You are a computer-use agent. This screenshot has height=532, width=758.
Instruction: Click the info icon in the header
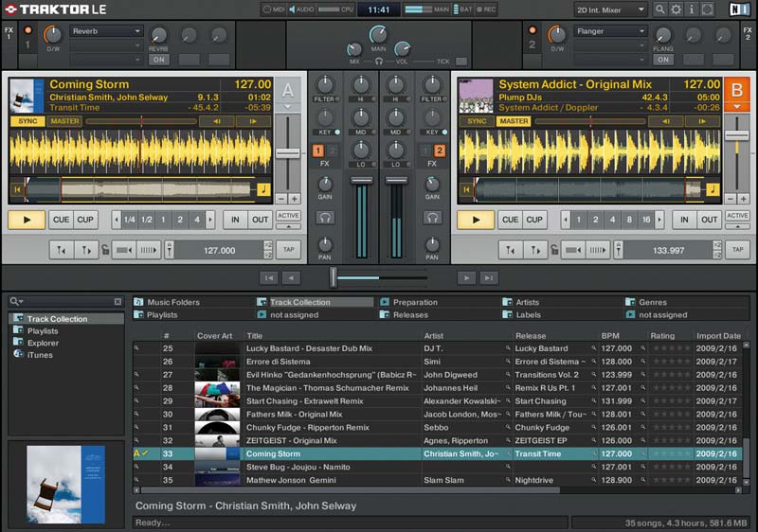[692, 9]
